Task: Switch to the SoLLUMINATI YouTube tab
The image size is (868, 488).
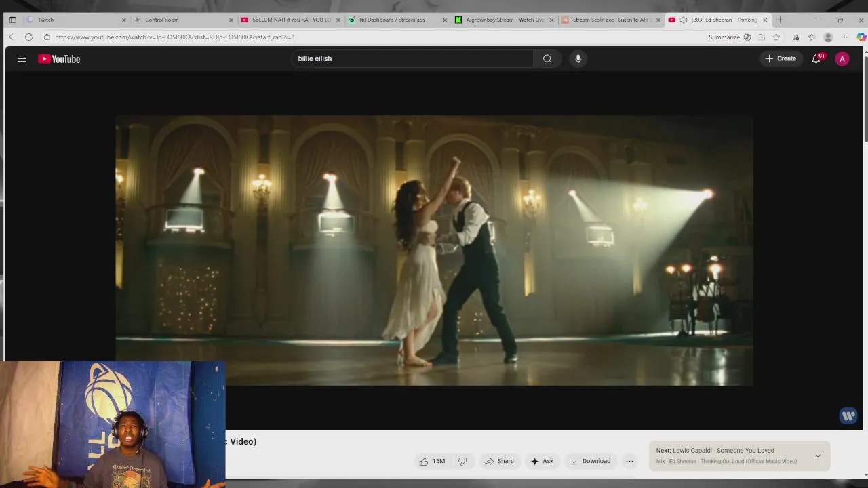Action: 291,20
